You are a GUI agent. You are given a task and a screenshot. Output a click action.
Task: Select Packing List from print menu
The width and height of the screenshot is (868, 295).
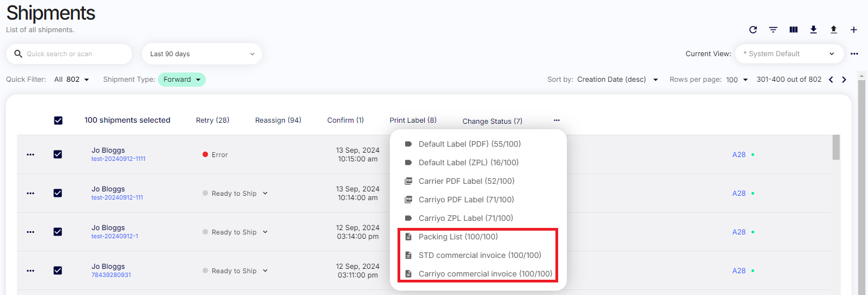(458, 237)
